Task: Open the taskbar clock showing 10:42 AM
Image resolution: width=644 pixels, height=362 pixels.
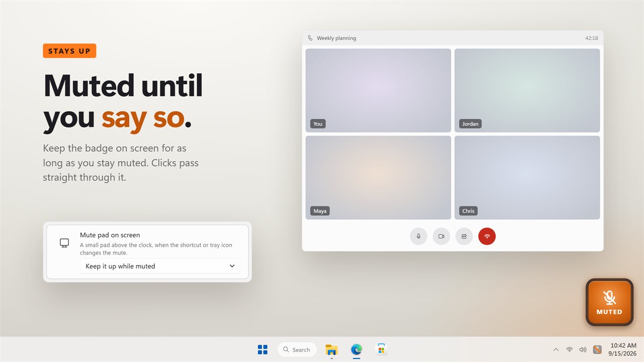Action: (623, 349)
